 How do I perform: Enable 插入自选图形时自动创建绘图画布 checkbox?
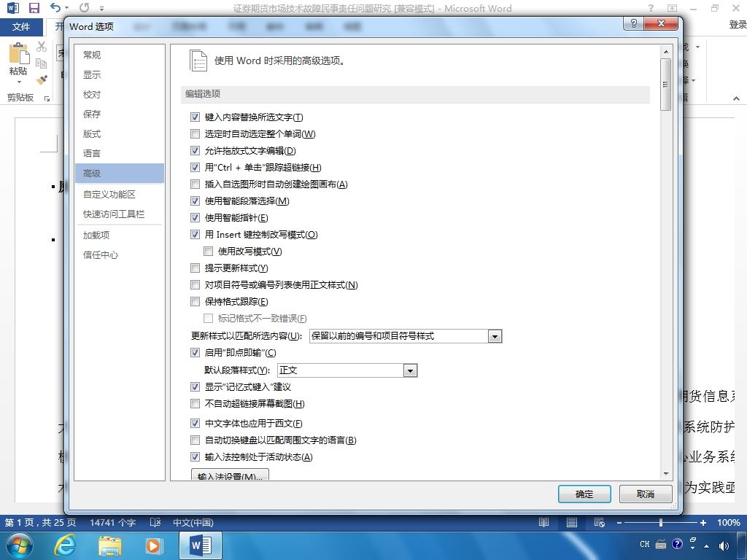pos(195,184)
